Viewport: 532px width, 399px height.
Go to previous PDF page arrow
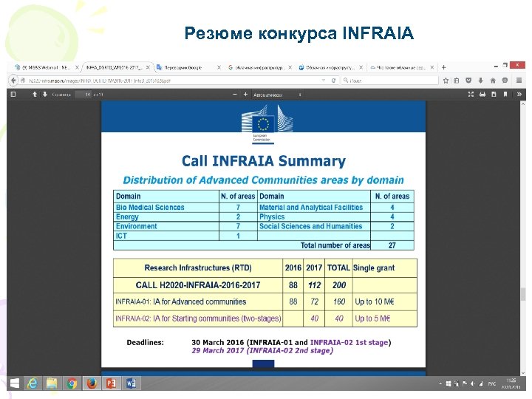pyautogui.click(x=35, y=95)
